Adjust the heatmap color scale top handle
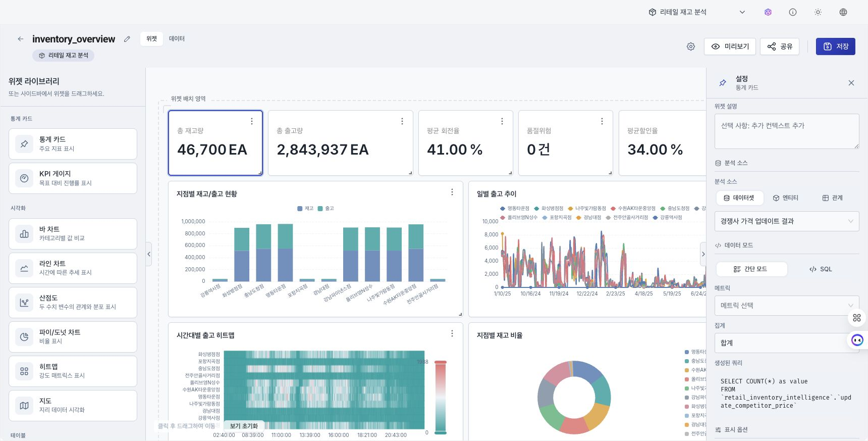The image size is (868, 441). pyautogui.click(x=441, y=362)
